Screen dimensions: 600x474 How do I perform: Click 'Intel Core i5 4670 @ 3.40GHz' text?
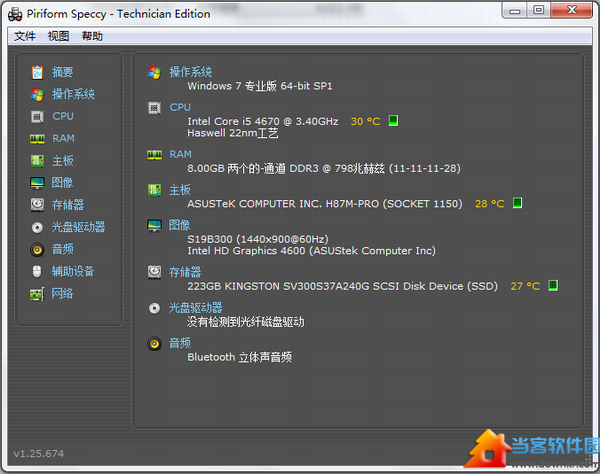tap(262, 121)
